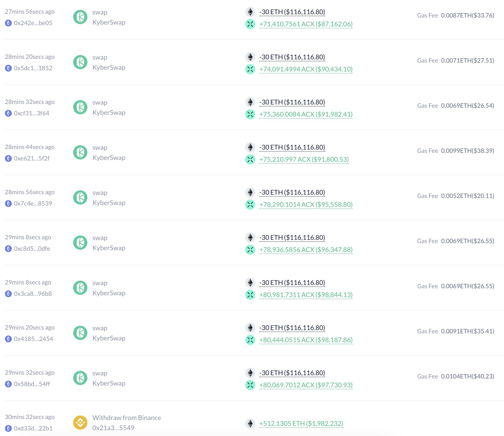Click the +80,444.0515 ACX amount link

(x=306, y=340)
